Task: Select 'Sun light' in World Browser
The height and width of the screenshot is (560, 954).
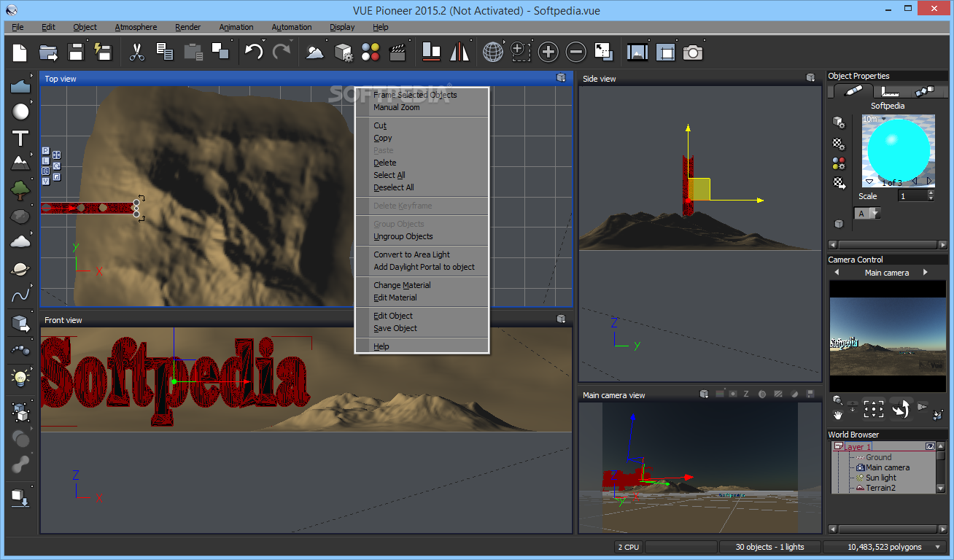Action: pos(880,478)
